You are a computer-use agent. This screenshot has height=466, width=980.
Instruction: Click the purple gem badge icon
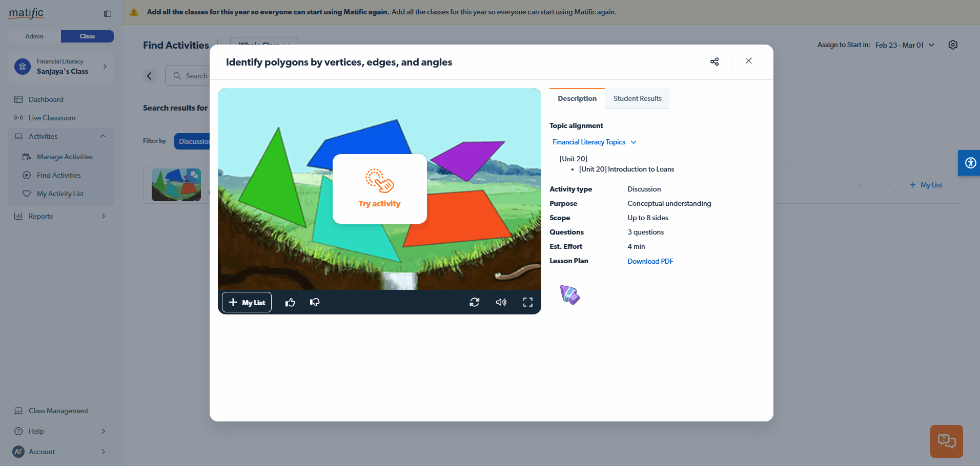click(569, 295)
